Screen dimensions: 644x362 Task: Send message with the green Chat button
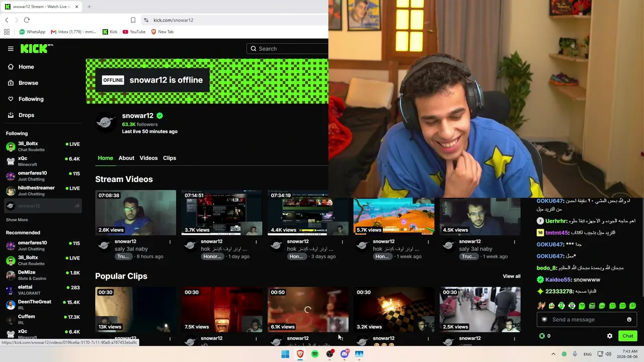(x=628, y=336)
